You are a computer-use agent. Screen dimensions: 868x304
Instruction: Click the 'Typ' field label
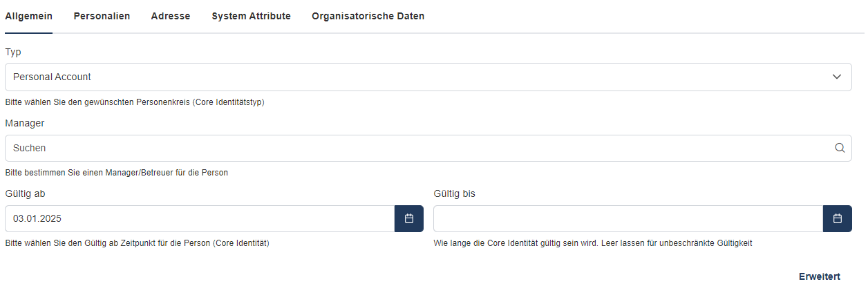[x=13, y=52]
